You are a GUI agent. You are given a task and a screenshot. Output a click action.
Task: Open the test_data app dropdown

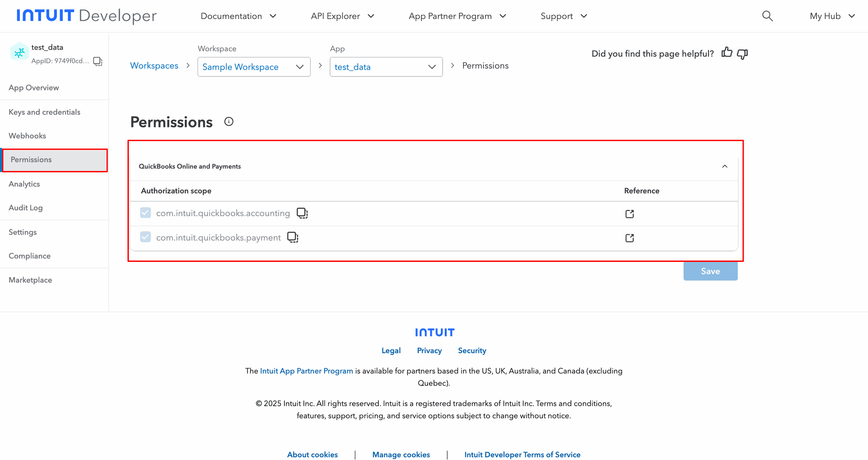coord(386,67)
